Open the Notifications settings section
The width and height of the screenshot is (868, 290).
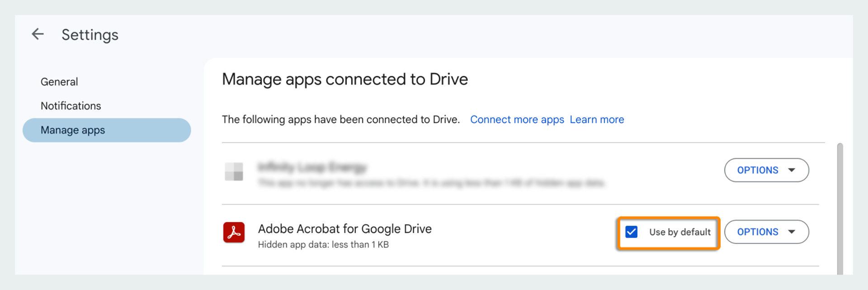71,106
